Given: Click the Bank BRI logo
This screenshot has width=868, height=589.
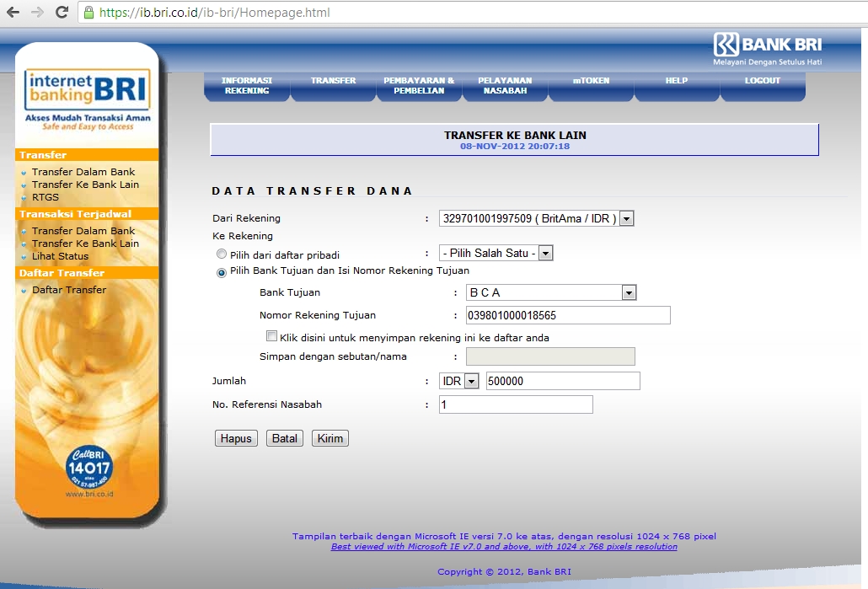Looking at the screenshot, I should click(x=767, y=49).
